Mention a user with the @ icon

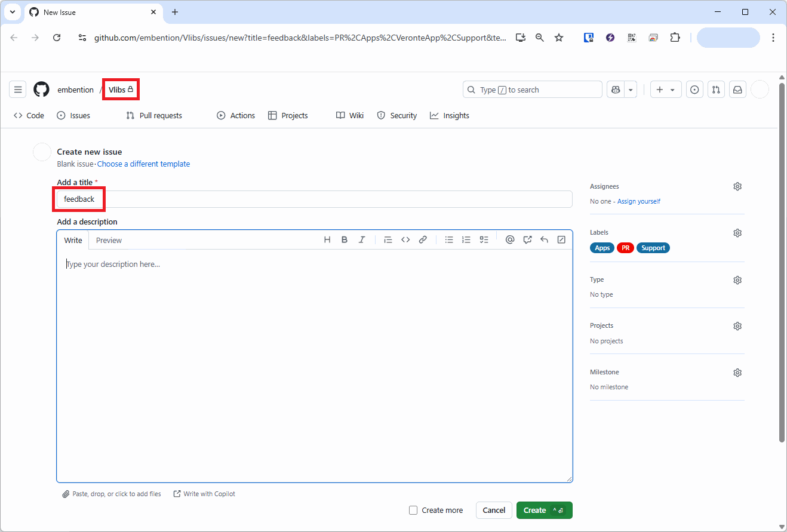(x=510, y=240)
